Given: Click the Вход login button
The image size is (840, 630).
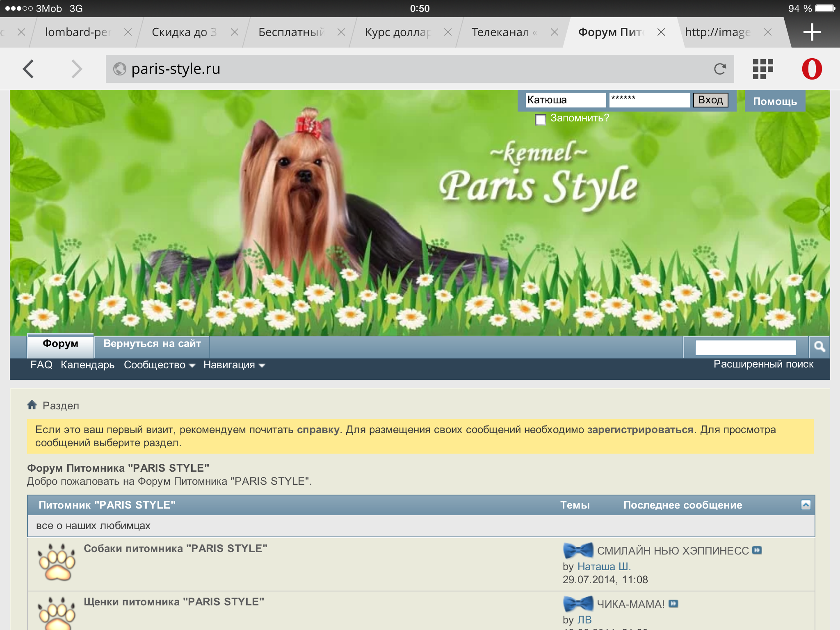Looking at the screenshot, I should [710, 100].
